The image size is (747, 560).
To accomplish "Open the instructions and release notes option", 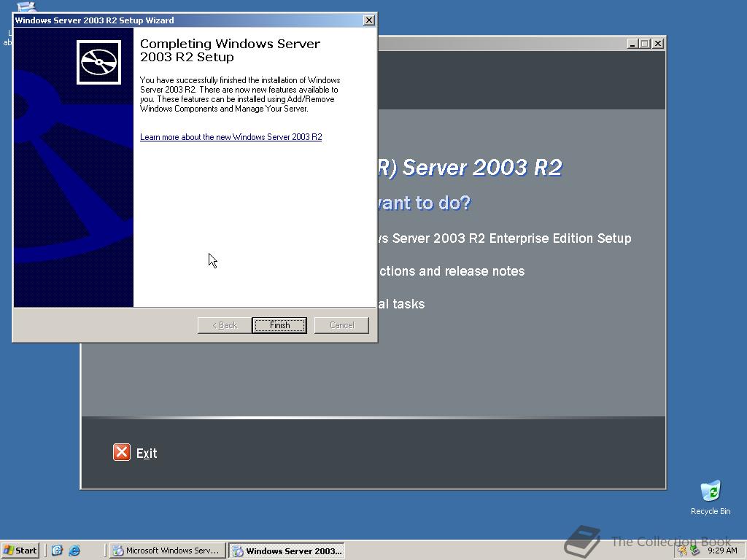I will pos(451,271).
